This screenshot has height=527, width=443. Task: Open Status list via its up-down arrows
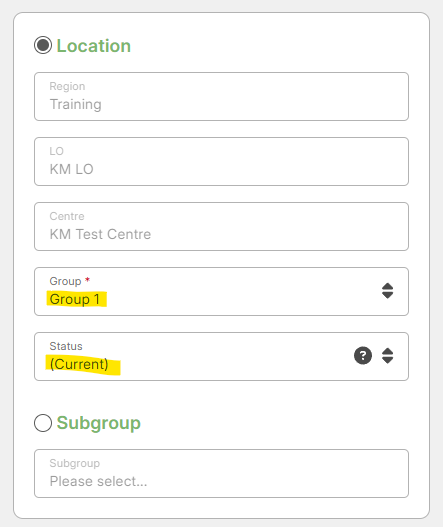click(x=387, y=356)
